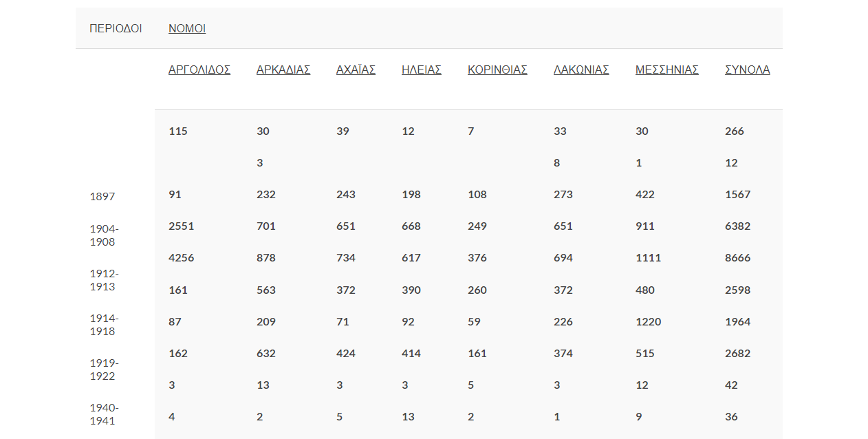Click the total value 2598

coord(738,290)
